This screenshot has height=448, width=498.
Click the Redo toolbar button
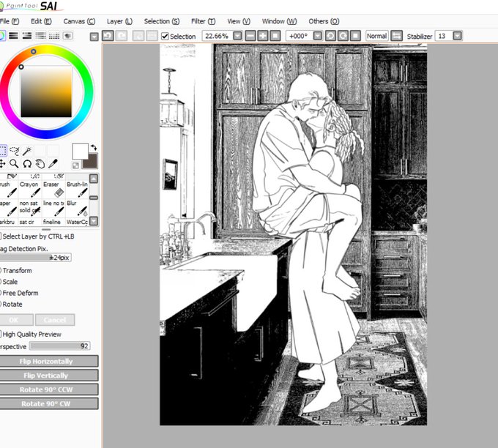coord(121,36)
